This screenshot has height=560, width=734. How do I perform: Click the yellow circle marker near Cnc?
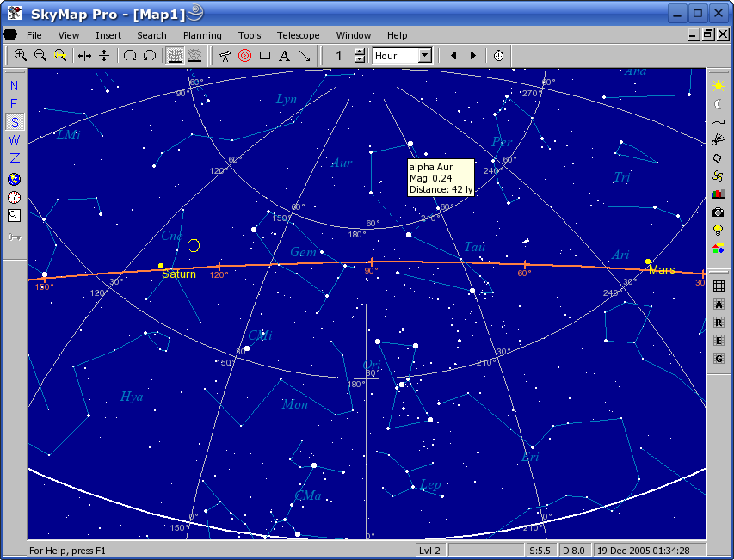tap(194, 245)
